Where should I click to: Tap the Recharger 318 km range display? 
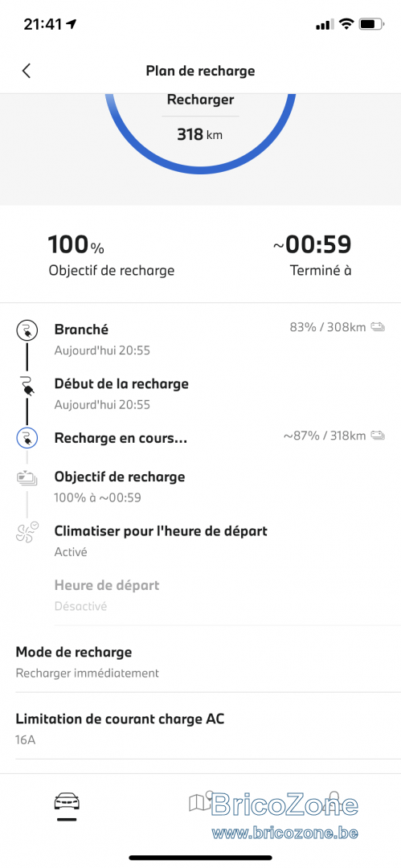200,117
